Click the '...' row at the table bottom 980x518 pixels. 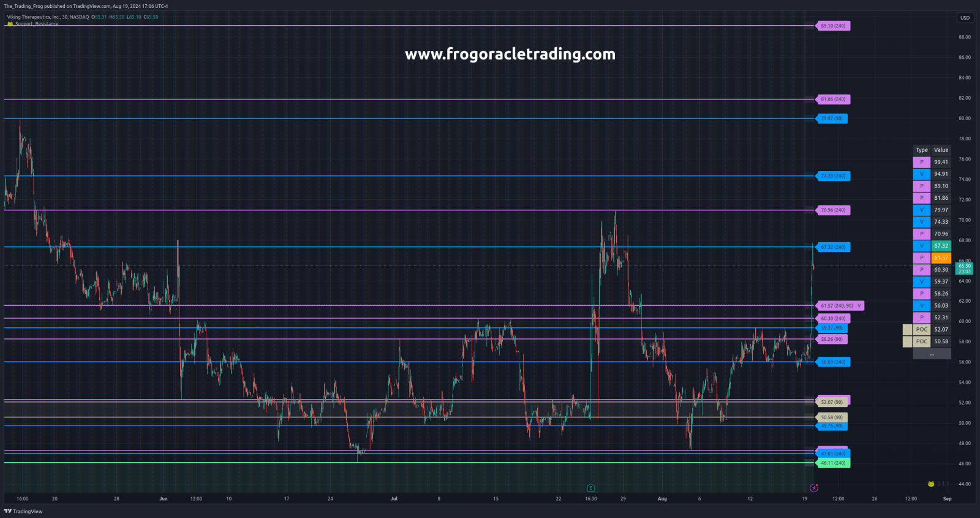(932, 354)
